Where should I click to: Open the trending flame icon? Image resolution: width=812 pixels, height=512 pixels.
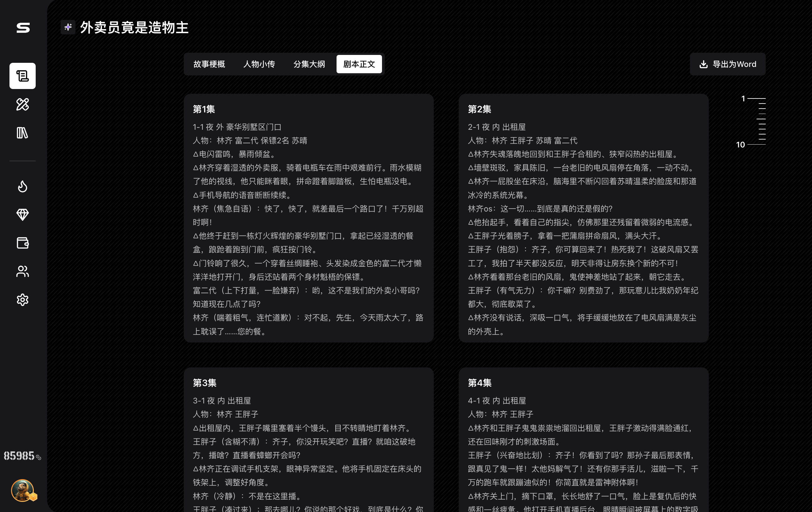click(23, 186)
